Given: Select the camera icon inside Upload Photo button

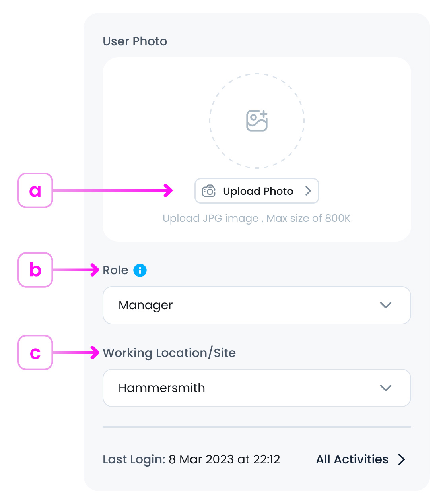Looking at the screenshot, I should 208,191.
